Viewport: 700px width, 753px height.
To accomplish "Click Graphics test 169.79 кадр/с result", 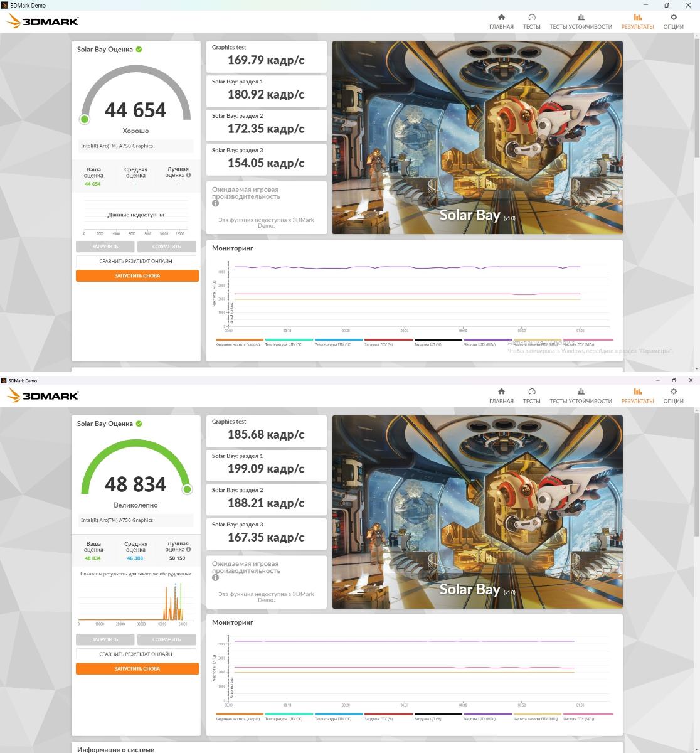I will [267, 56].
